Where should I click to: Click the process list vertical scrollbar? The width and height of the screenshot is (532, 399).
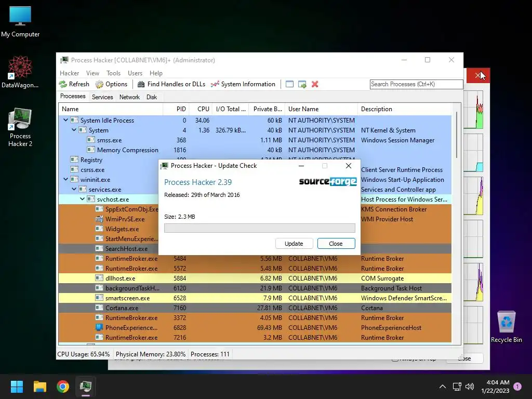click(457, 136)
